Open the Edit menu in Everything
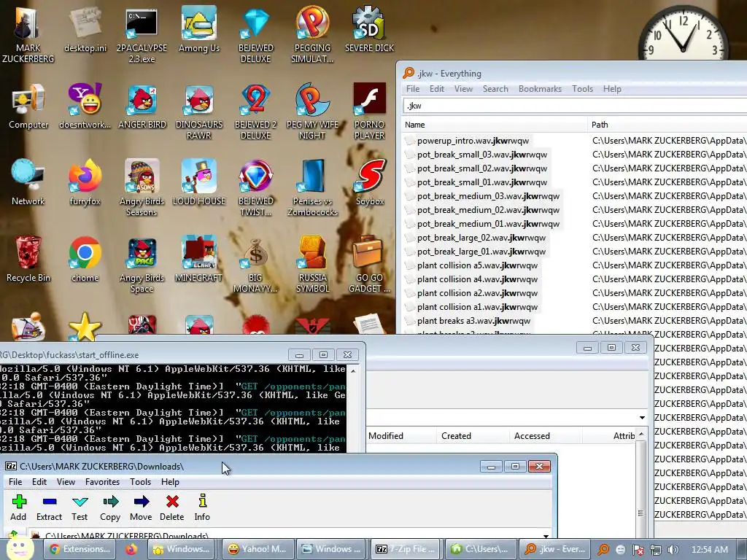 point(437,89)
